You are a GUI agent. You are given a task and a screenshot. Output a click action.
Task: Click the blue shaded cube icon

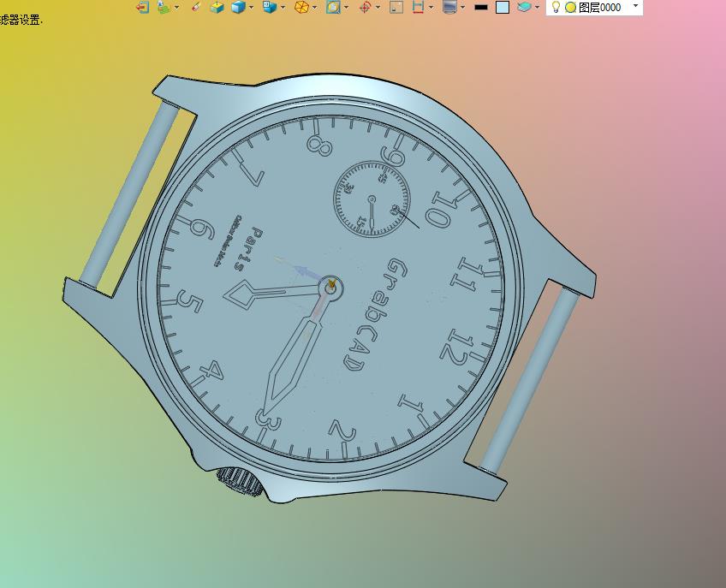238,7
